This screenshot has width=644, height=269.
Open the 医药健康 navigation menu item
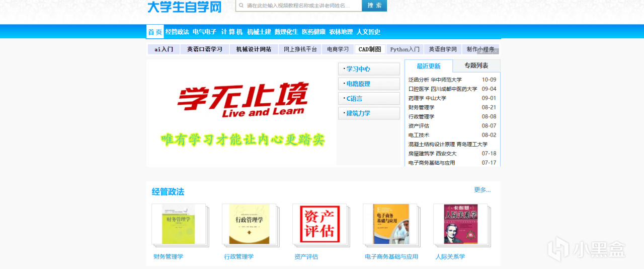coord(313,32)
